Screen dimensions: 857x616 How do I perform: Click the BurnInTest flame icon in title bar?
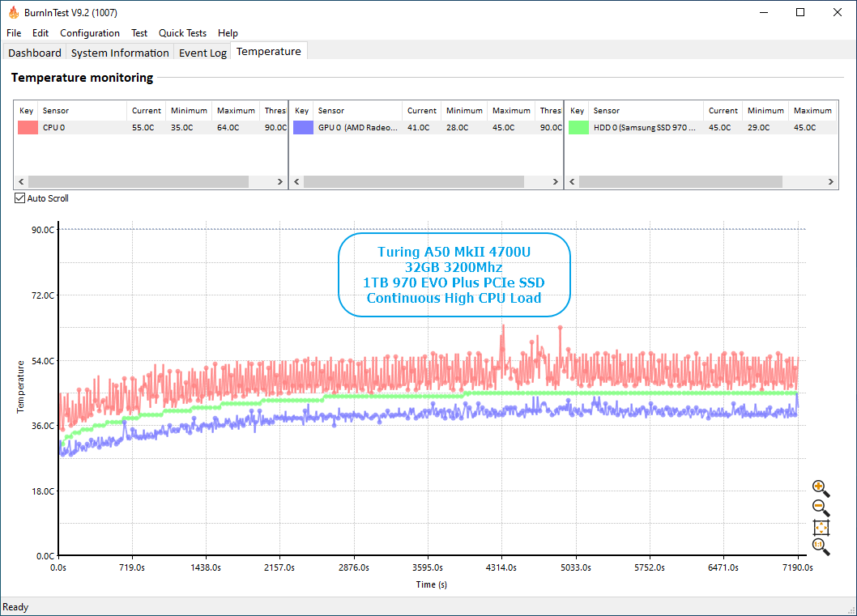14,12
